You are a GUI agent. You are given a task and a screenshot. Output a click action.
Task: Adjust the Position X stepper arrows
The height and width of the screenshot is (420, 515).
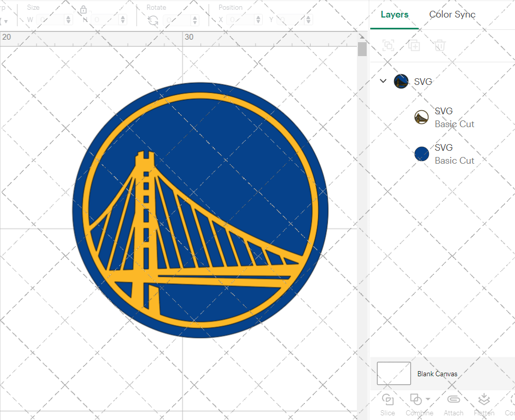coord(259,20)
